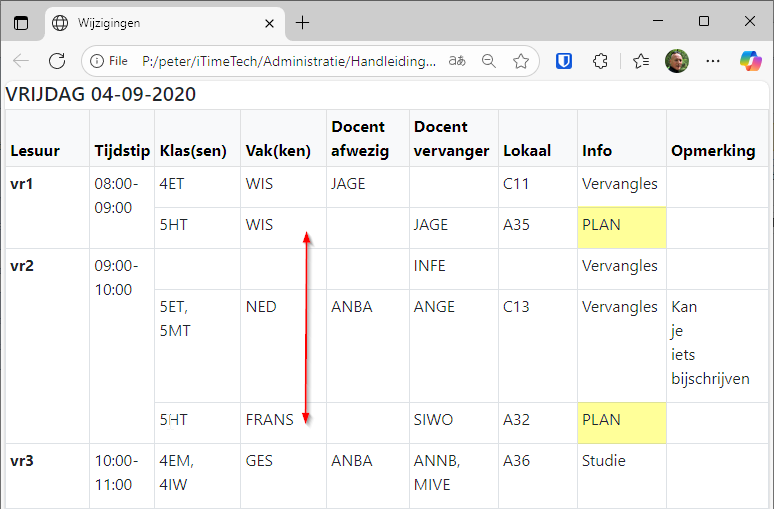Click the back navigation arrow
The height and width of the screenshot is (509, 774).
(x=21, y=61)
